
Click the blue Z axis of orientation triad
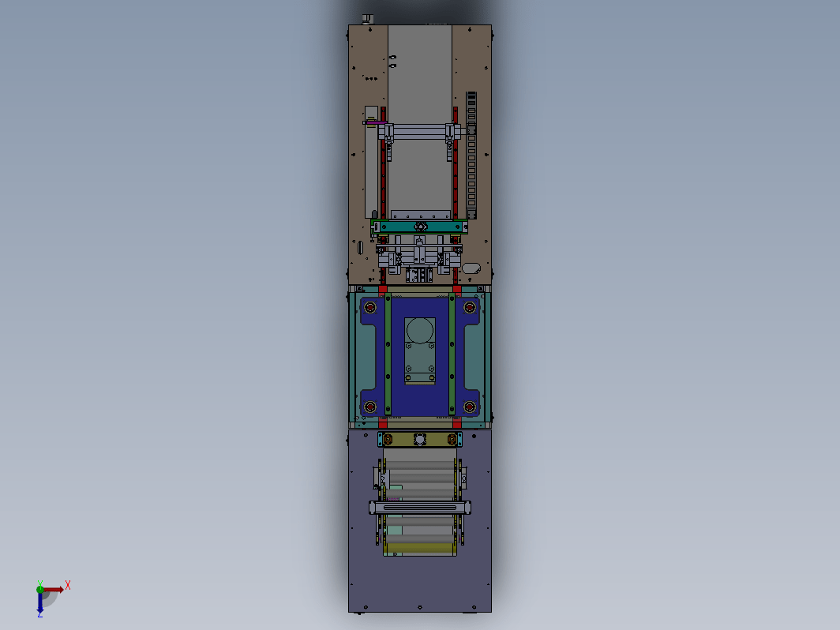coord(40,602)
